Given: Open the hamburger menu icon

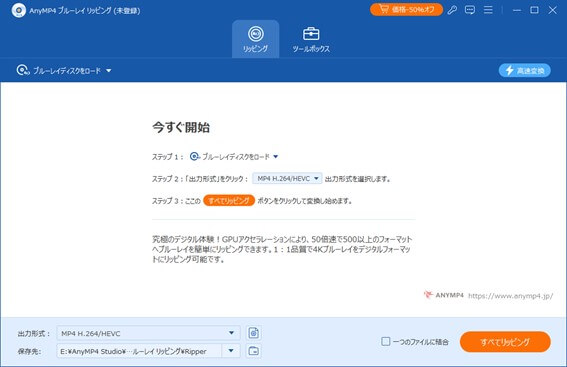Looking at the screenshot, I should 488,10.
